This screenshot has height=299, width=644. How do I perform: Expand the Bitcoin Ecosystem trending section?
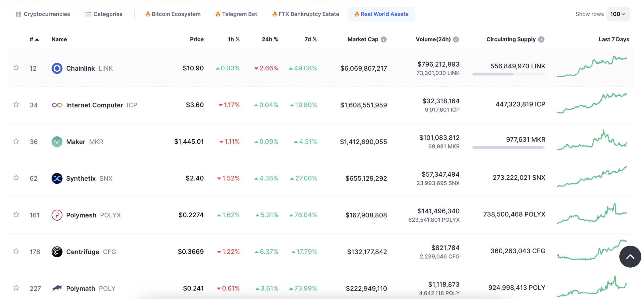(172, 14)
